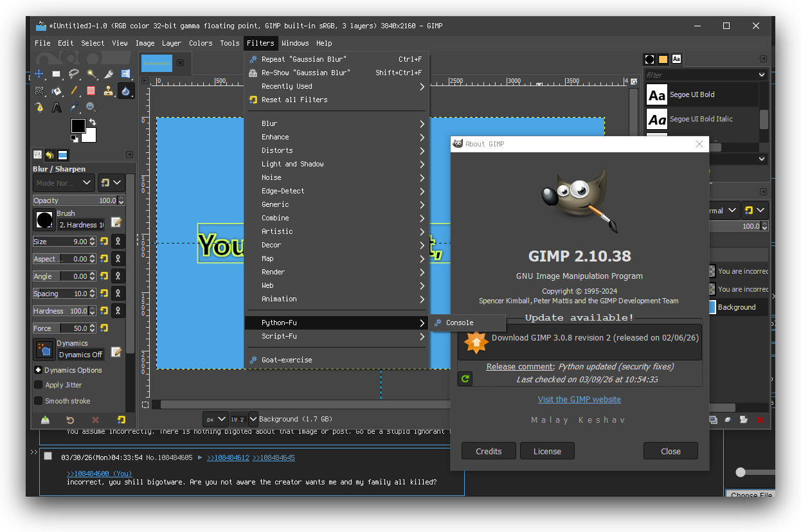Open the Colors menu
801x532 pixels.
point(201,43)
